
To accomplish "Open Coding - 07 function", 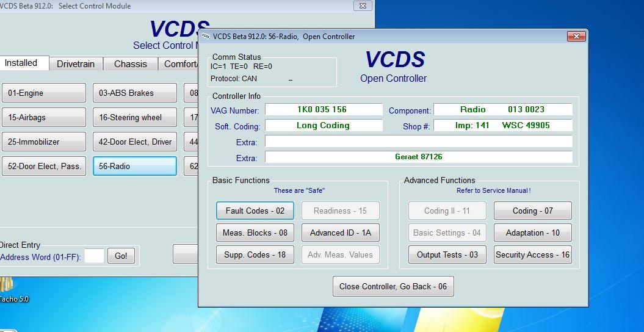I will click(x=532, y=211).
